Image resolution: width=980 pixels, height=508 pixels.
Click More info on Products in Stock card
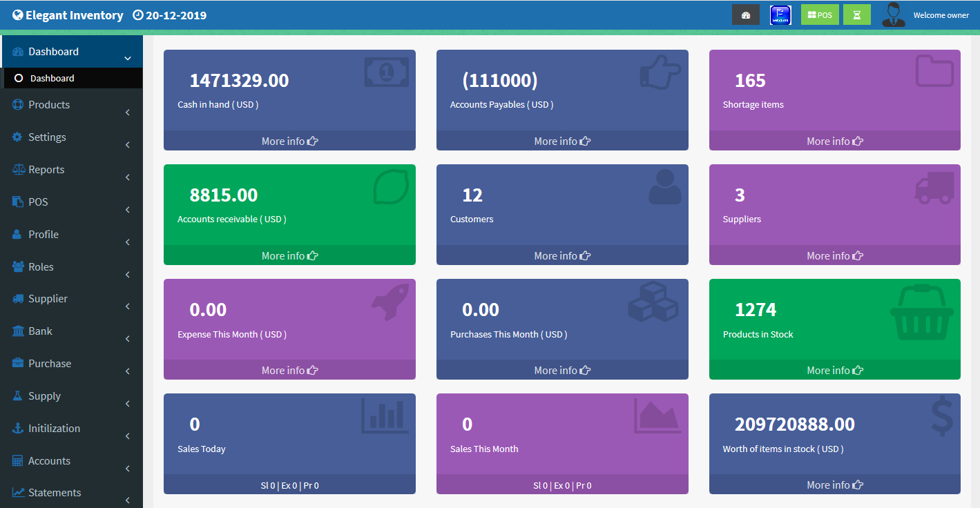click(x=834, y=369)
